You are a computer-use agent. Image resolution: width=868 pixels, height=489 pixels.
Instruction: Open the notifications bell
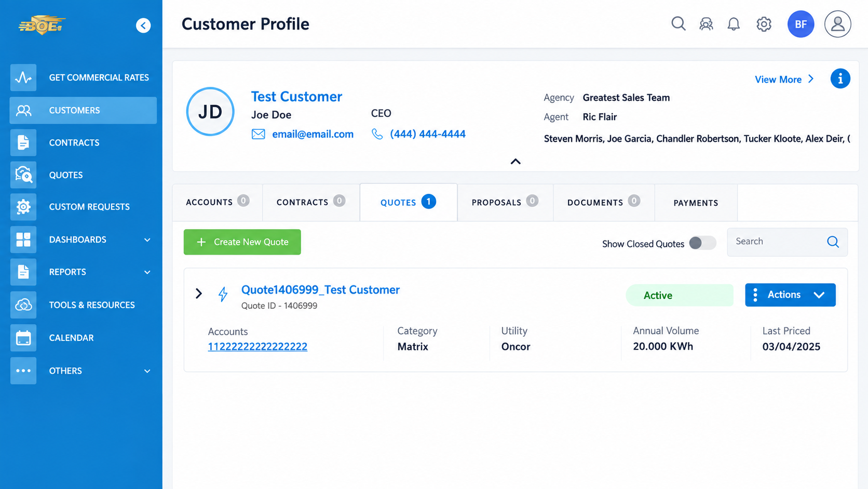tap(734, 24)
